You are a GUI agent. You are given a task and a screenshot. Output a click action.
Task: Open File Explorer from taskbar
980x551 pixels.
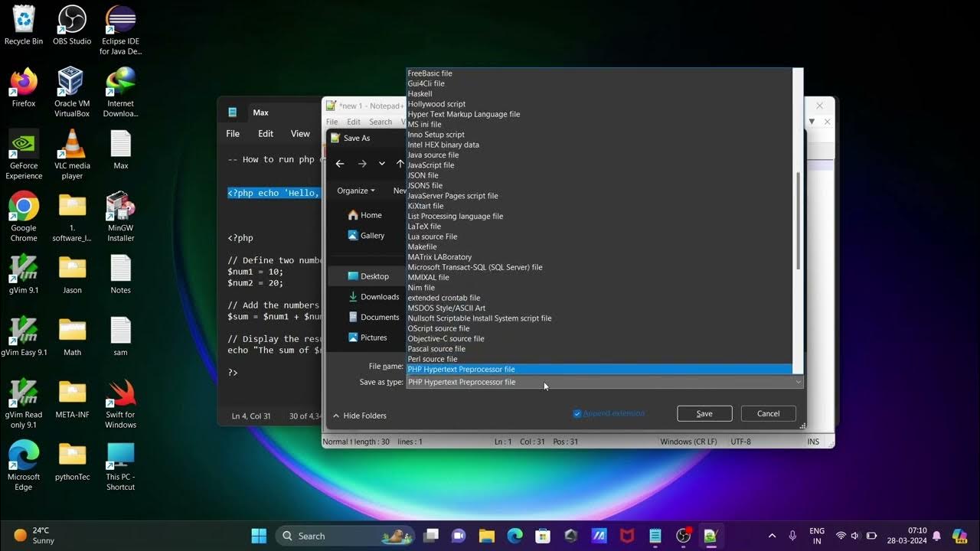486,536
